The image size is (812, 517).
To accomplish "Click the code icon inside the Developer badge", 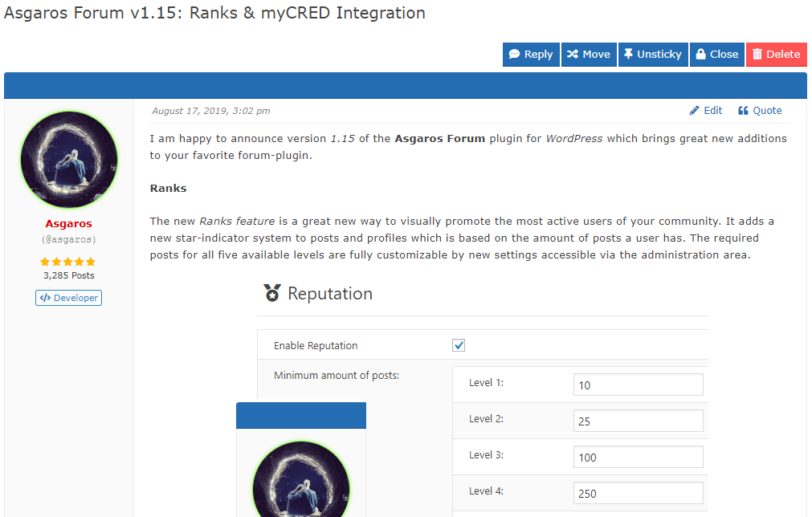I will pyautogui.click(x=47, y=297).
